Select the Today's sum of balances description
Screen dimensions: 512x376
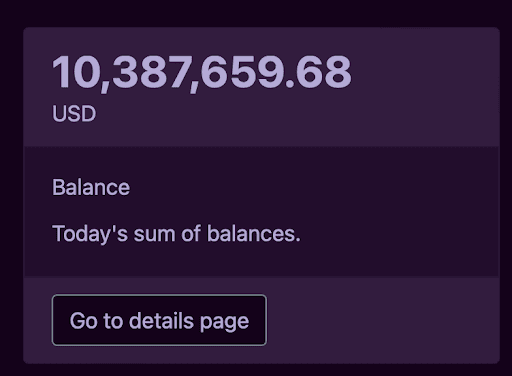[176, 234]
